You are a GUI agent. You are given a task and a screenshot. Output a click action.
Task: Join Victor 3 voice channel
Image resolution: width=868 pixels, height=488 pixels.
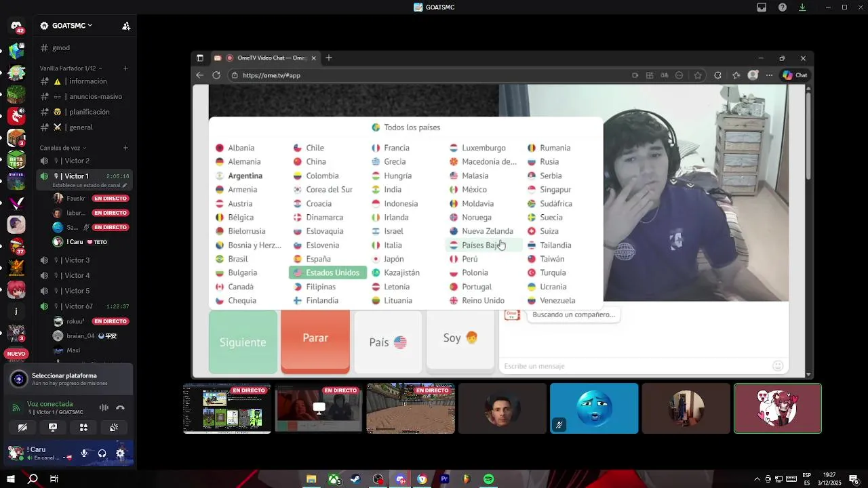coord(85,260)
